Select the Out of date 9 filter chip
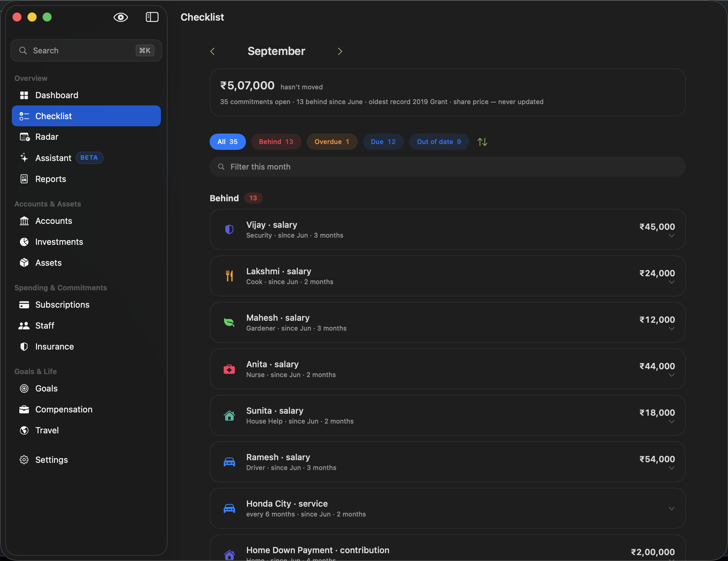The image size is (728, 561). click(x=439, y=142)
